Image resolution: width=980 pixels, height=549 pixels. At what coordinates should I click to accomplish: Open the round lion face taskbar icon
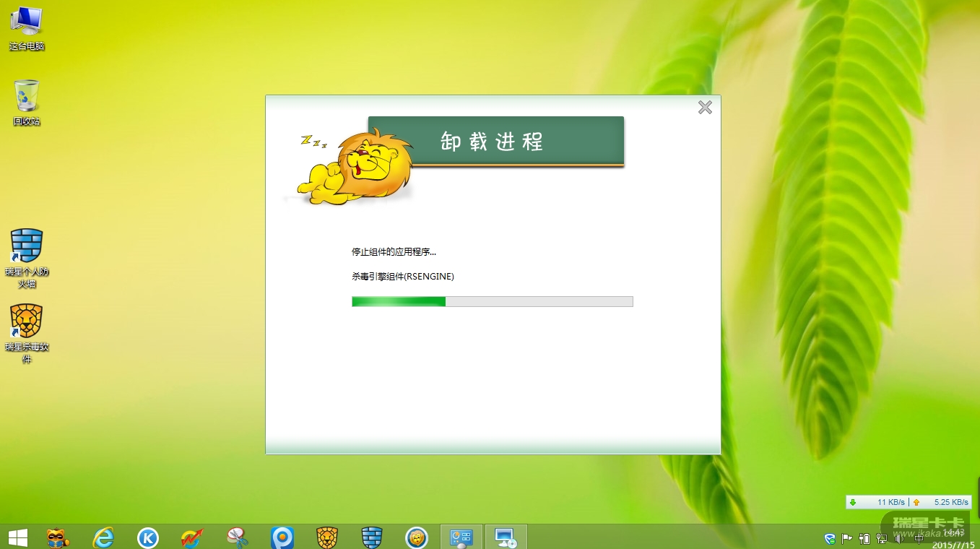[416, 537]
